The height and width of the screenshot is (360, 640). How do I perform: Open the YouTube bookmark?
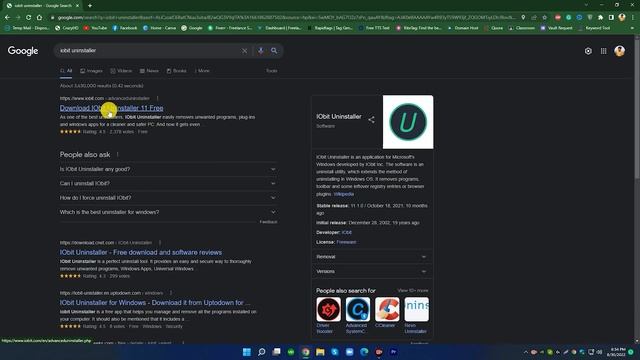(95, 28)
